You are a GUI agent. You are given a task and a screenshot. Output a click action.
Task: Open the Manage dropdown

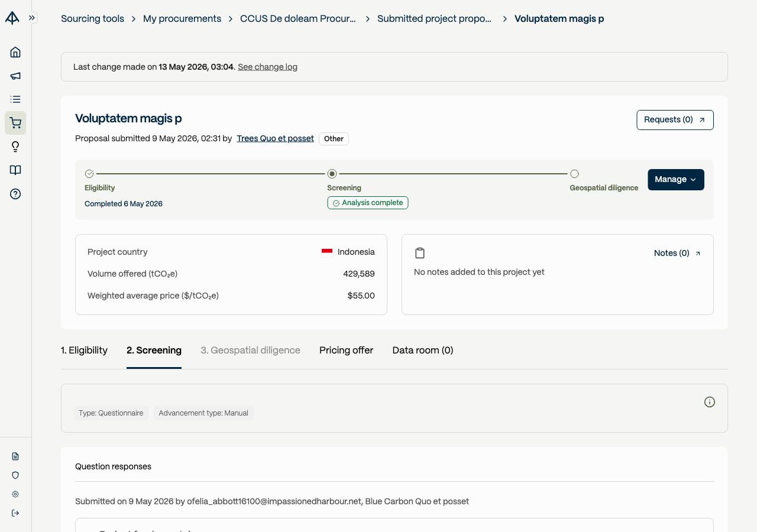pos(676,180)
